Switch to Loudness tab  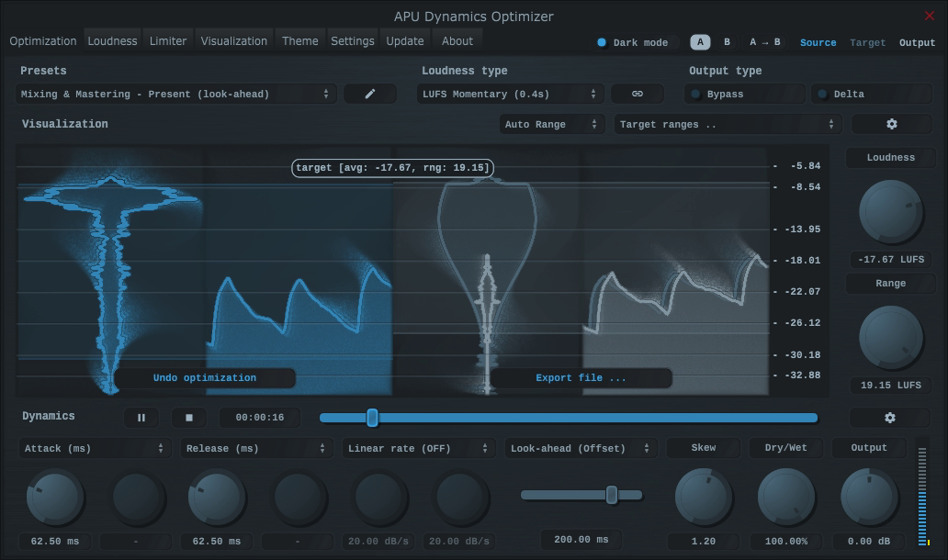[112, 41]
